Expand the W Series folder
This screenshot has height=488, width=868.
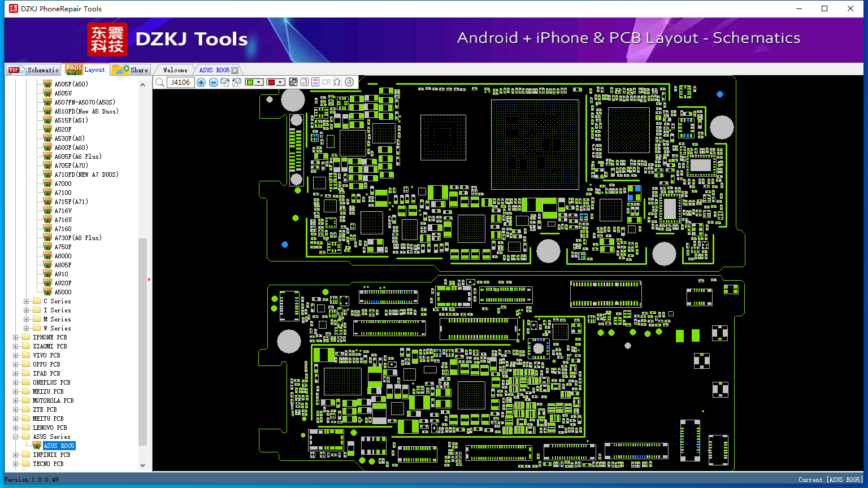(x=26, y=328)
